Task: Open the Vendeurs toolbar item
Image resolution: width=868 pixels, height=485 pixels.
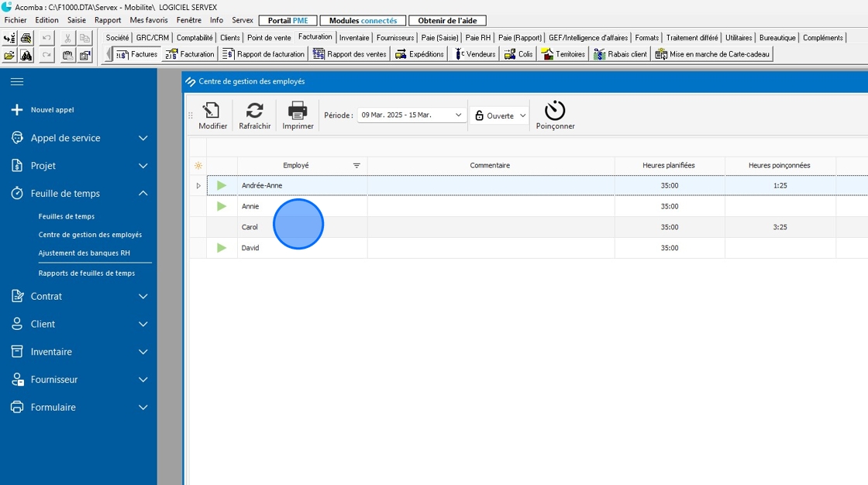Action: pyautogui.click(x=475, y=54)
